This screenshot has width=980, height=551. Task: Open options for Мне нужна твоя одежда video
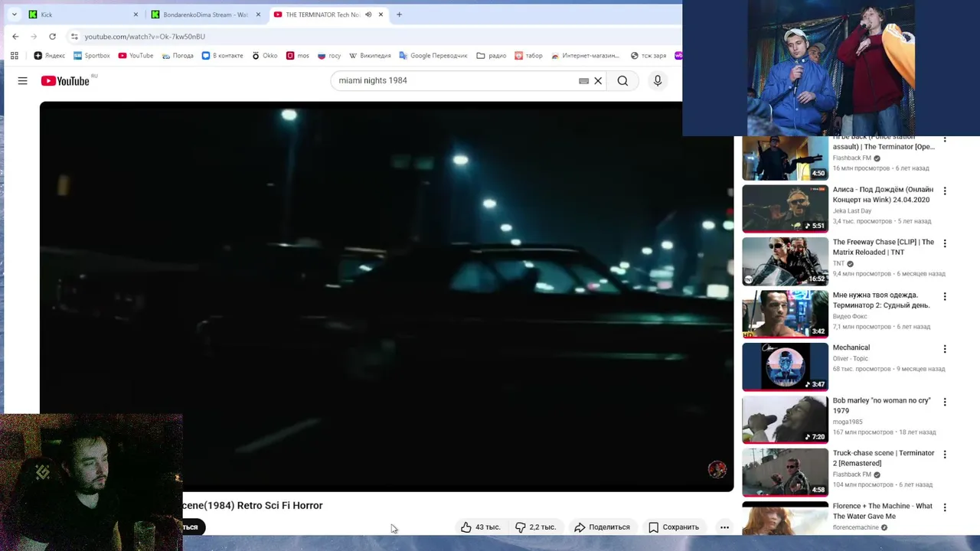pyautogui.click(x=945, y=296)
